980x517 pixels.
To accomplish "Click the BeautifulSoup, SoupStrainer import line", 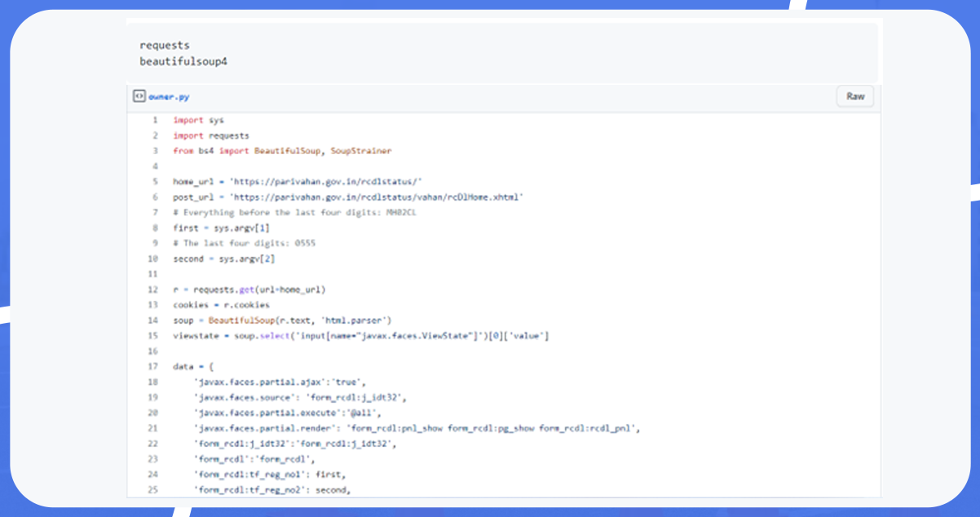I will pyautogui.click(x=282, y=151).
